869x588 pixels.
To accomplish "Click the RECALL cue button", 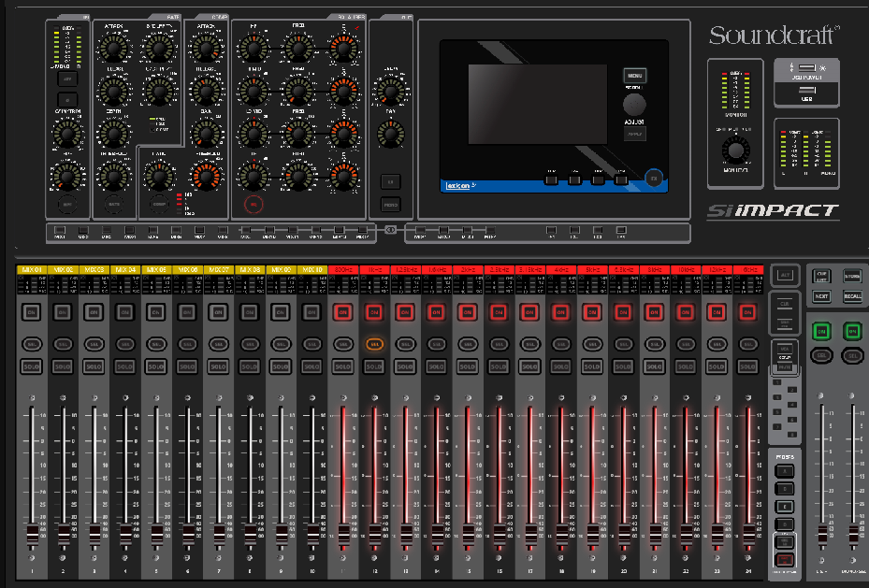I will tap(852, 296).
